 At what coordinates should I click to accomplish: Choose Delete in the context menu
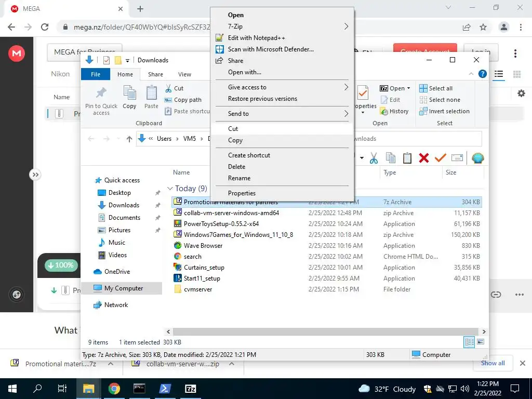tap(282, 167)
